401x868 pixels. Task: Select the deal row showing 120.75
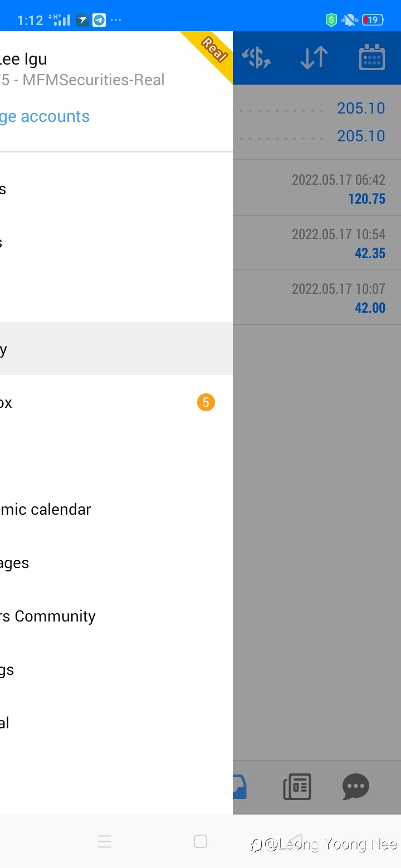click(x=317, y=189)
